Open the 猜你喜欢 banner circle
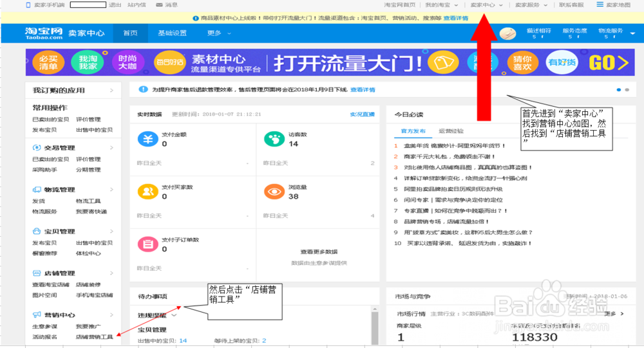The height and width of the screenshot is (348, 644). [x=522, y=63]
